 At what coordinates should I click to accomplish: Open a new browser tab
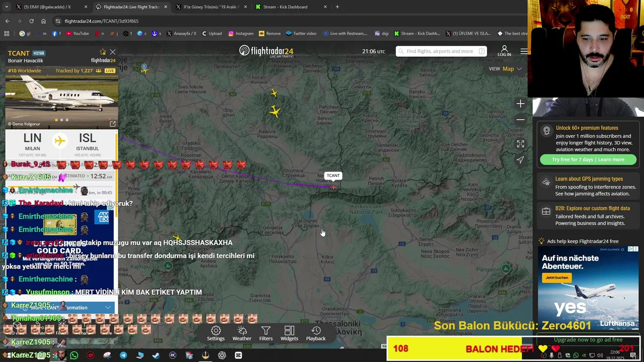(337, 7)
